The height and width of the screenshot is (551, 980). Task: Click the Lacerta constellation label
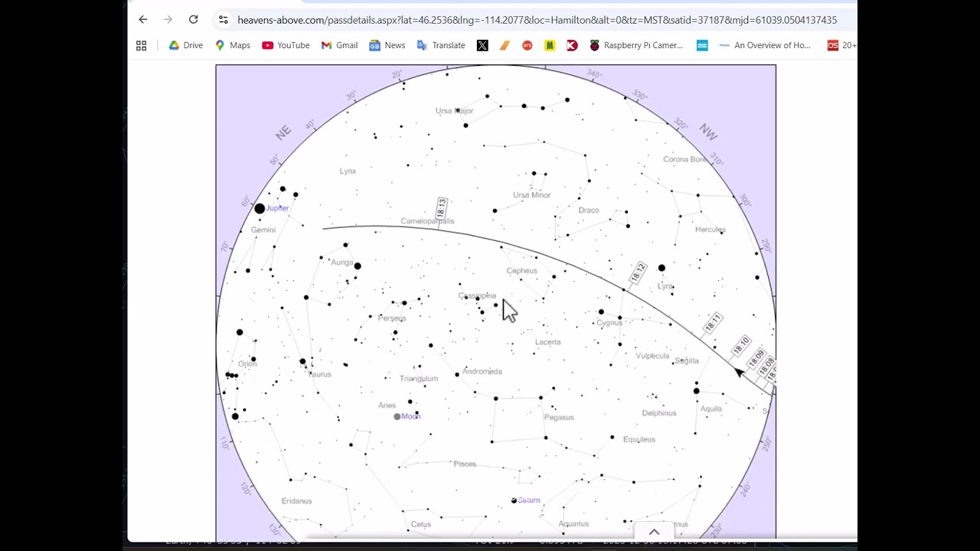[548, 342]
